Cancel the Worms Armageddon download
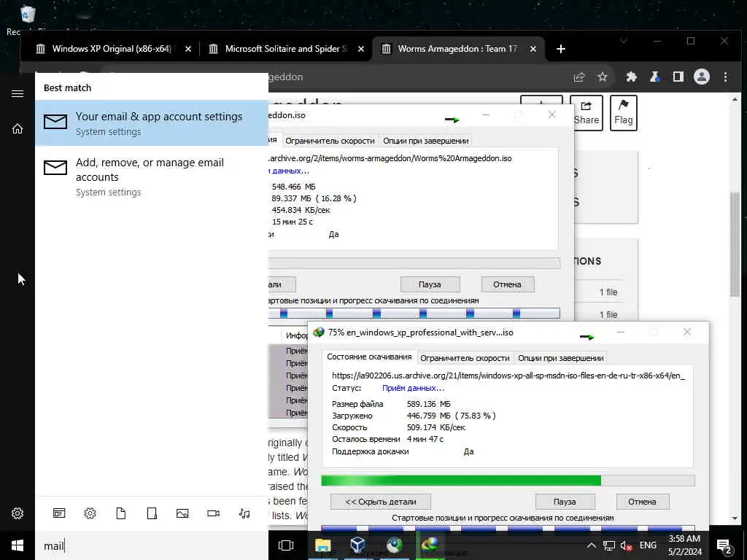Viewport: 747px width, 560px height. click(507, 284)
